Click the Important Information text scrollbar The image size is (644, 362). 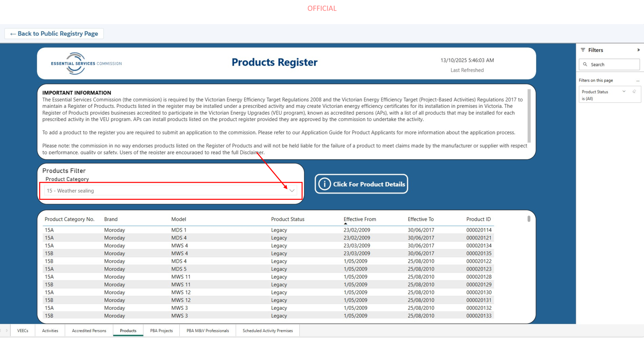529,116
